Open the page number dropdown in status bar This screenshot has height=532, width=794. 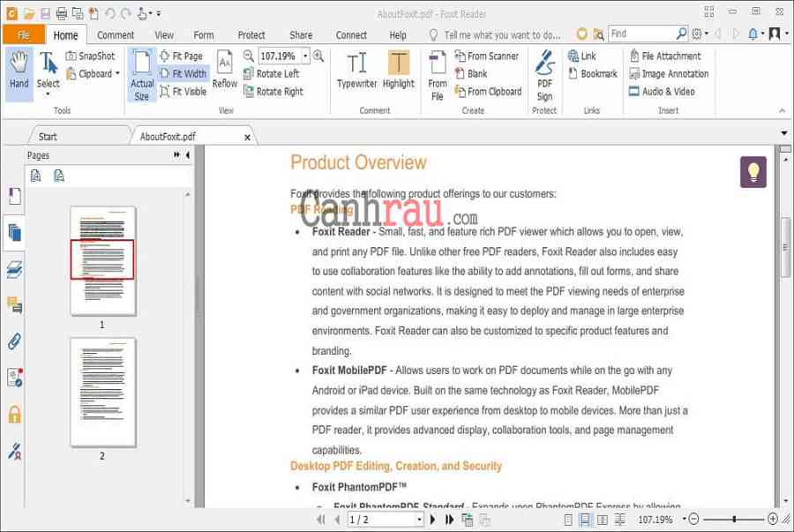[x=419, y=520]
